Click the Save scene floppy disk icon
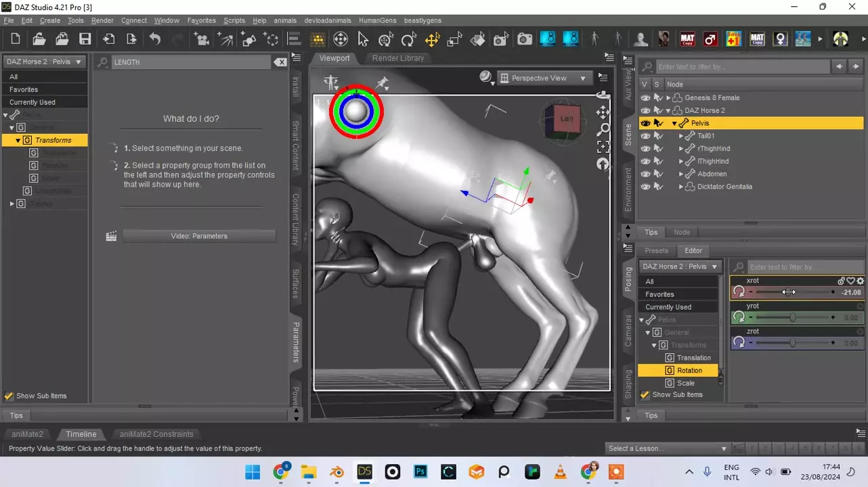This screenshot has width=868, height=487. point(85,39)
